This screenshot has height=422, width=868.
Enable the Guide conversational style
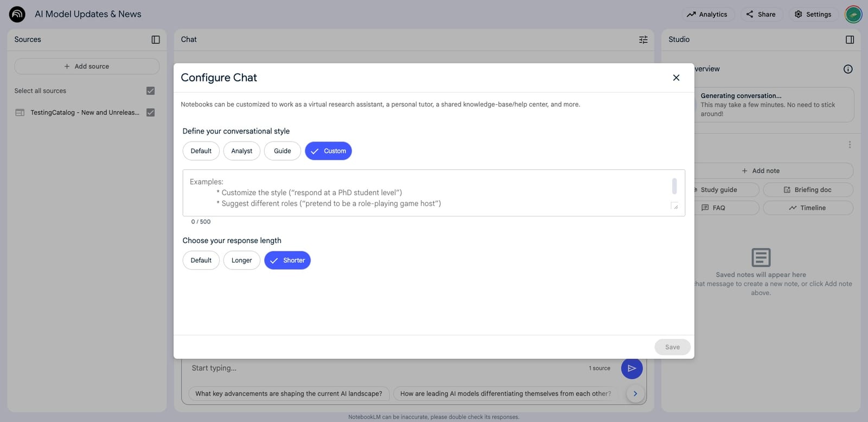(282, 150)
